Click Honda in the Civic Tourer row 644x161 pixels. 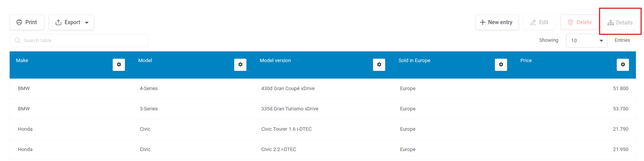point(25,129)
